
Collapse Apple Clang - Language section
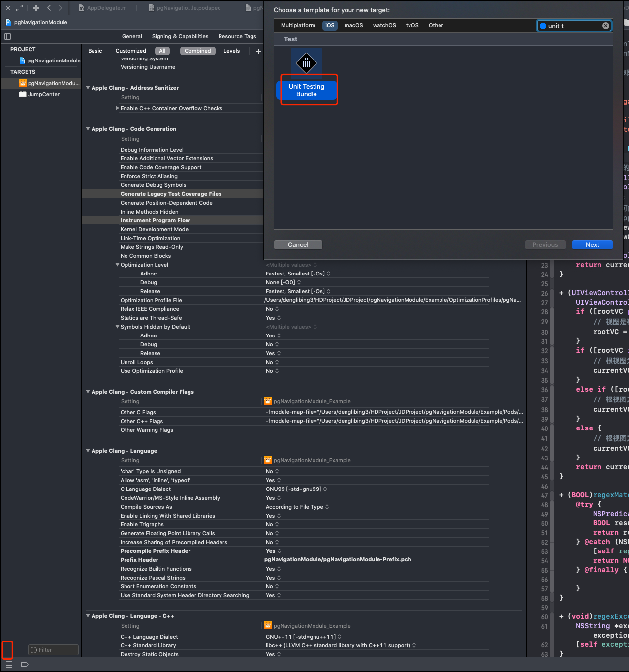[x=88, y=451]
